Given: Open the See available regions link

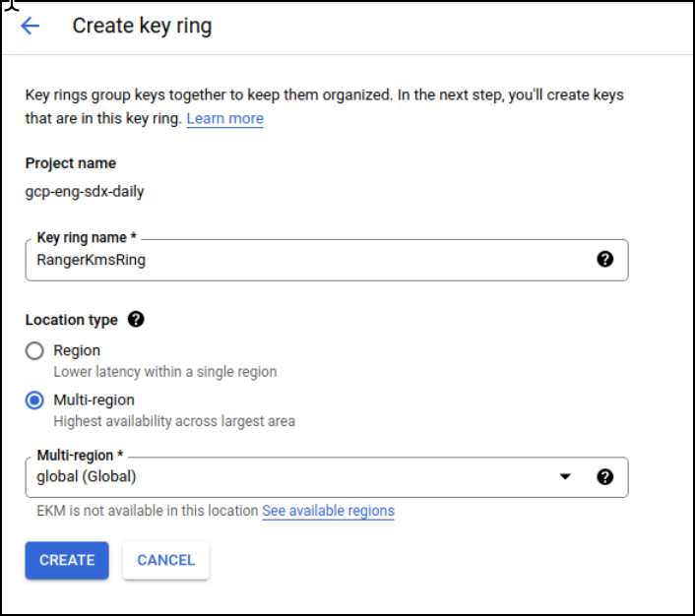Looking at the screenshot, I should [328, 511].
